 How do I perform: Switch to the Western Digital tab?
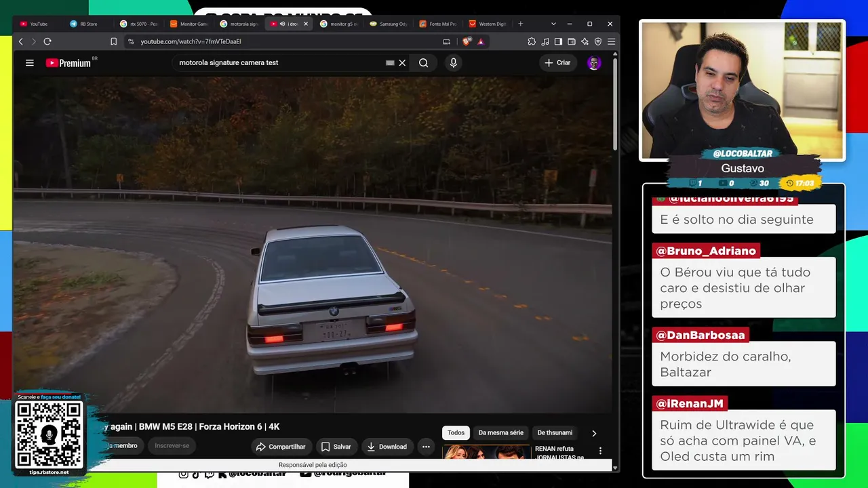point(489,24)
